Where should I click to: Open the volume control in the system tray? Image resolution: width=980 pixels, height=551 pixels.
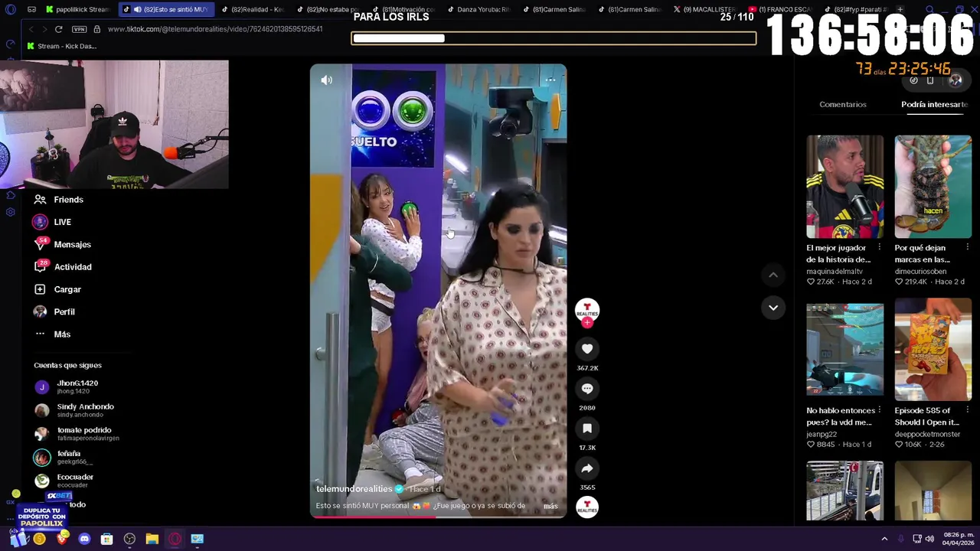pos(929,539)
